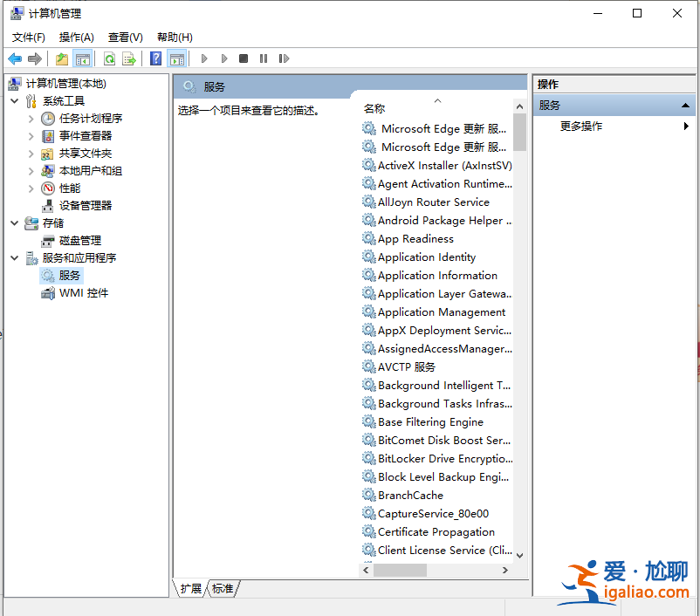
Task: Click the Forward navigation arrow
Action: point(33,58)
